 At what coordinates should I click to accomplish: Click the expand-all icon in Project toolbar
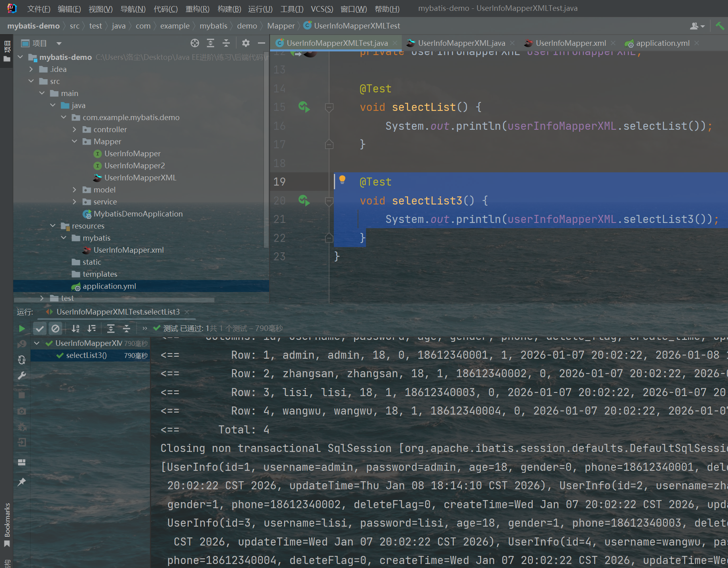211,43
